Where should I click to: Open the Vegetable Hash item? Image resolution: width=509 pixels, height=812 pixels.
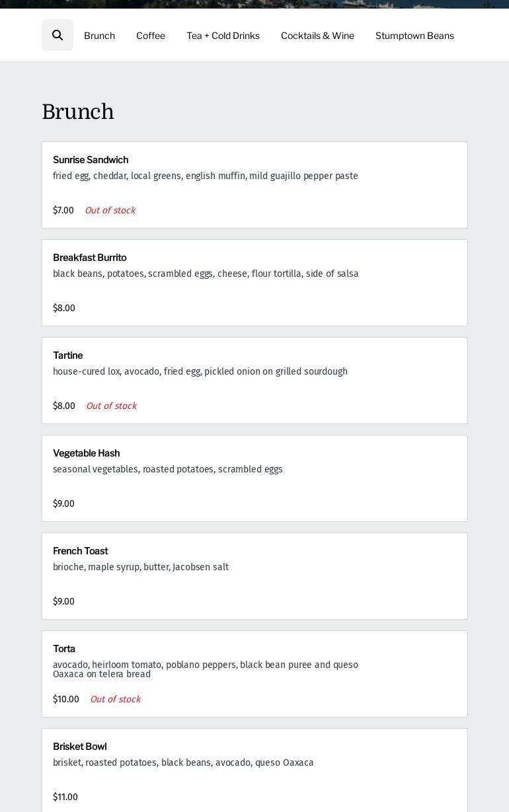click(x=87, y=453)
